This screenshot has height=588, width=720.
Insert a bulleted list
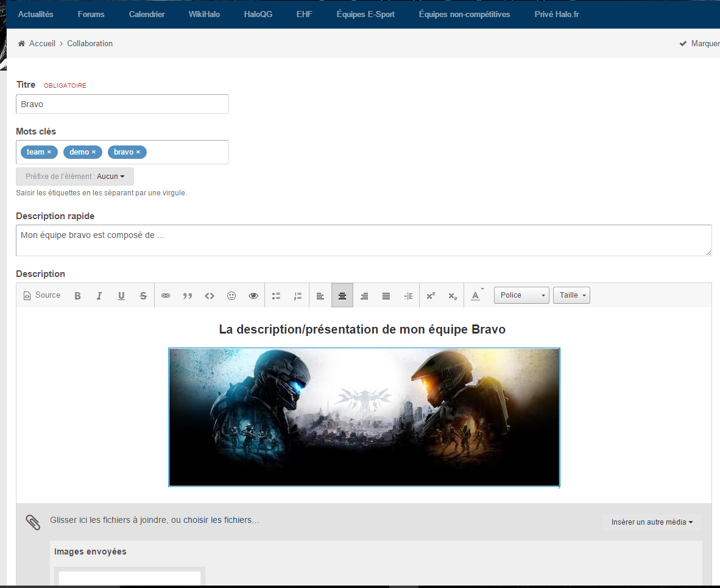coord(276,296)
